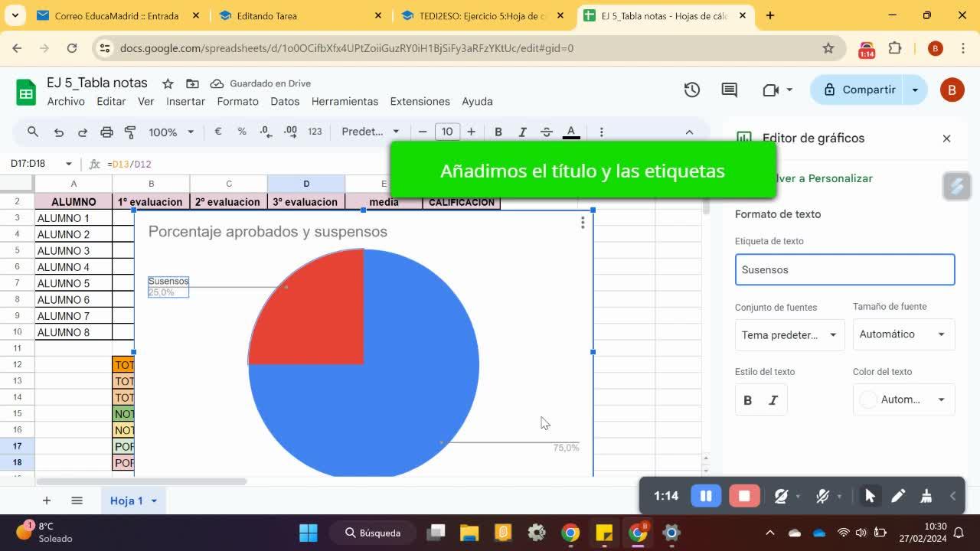Image resolution: width=980 pixels, height=551 pixels.
Task: Open the Ayuda menu
Action: pos(477,101)
